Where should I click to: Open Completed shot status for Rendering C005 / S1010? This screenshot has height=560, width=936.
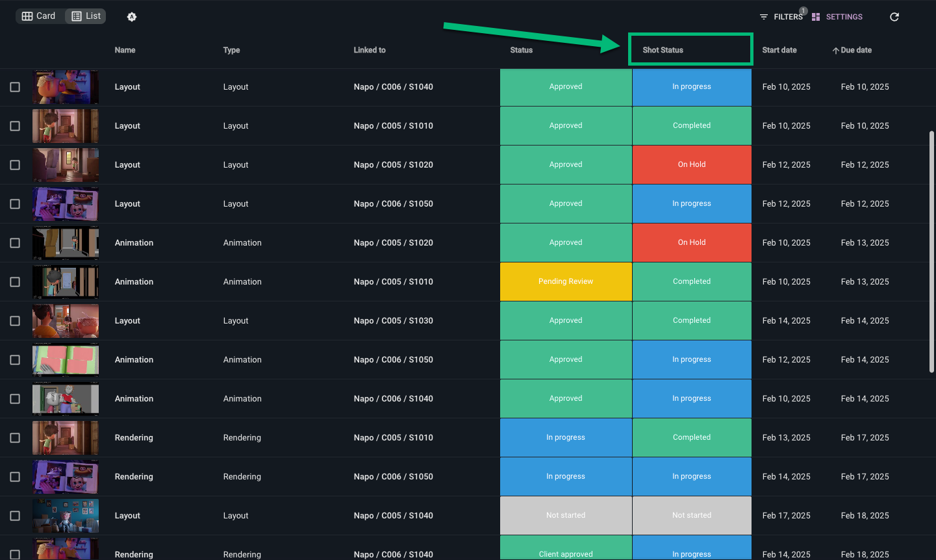692,438
